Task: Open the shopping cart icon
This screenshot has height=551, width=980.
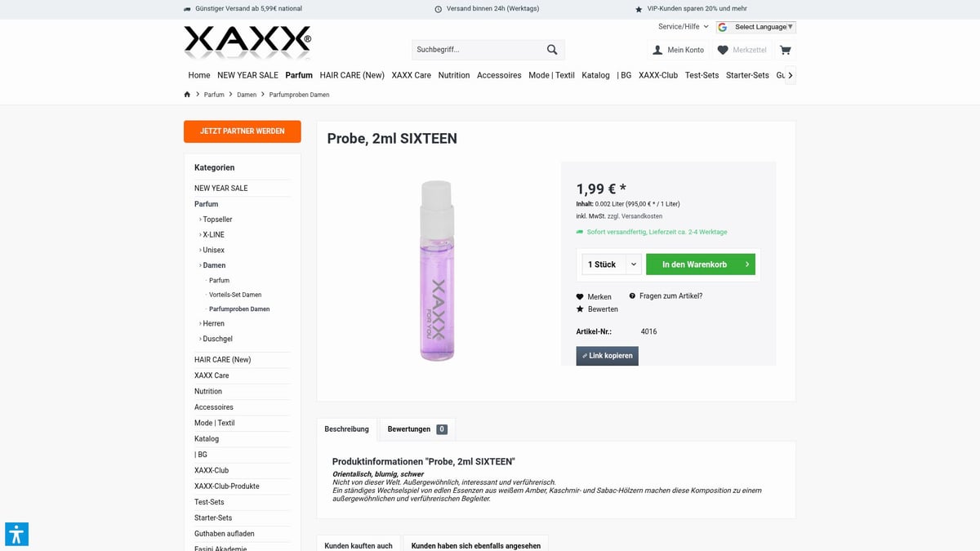Action: 785,50
